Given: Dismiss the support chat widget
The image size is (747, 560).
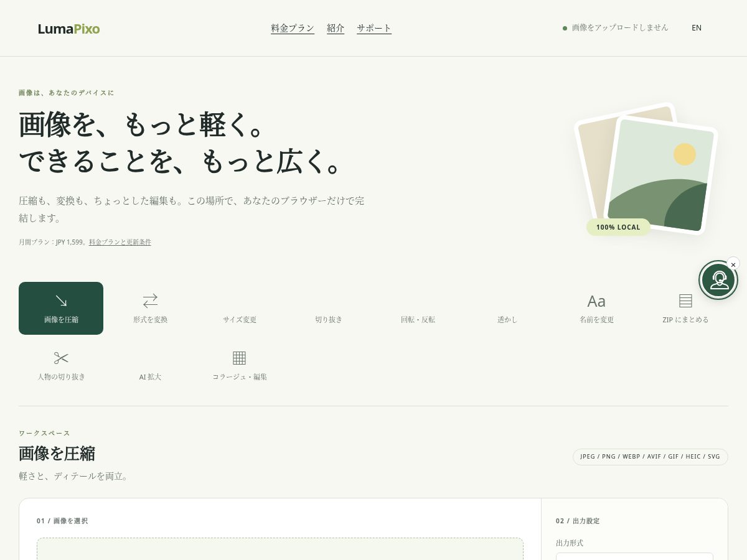Looking at the screenshot, I should pyautogui.click(x=733, y=264).
